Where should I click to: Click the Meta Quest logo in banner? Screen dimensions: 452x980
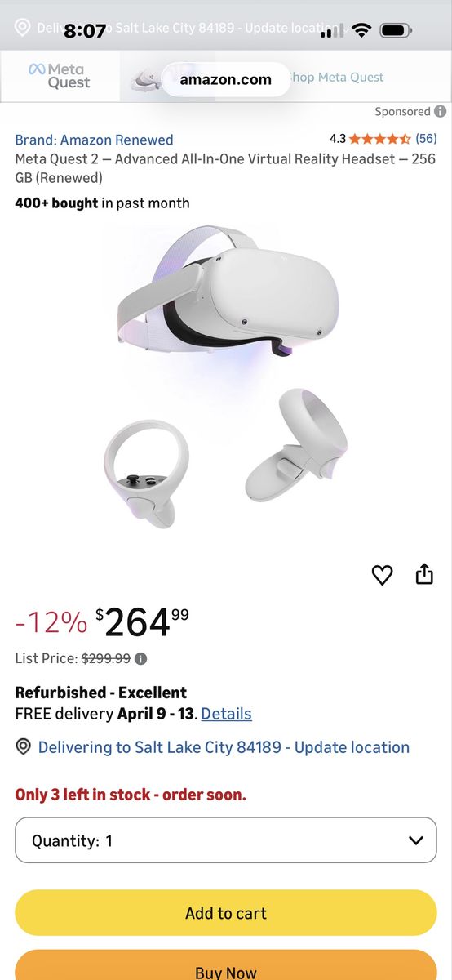tap(60, 77)
